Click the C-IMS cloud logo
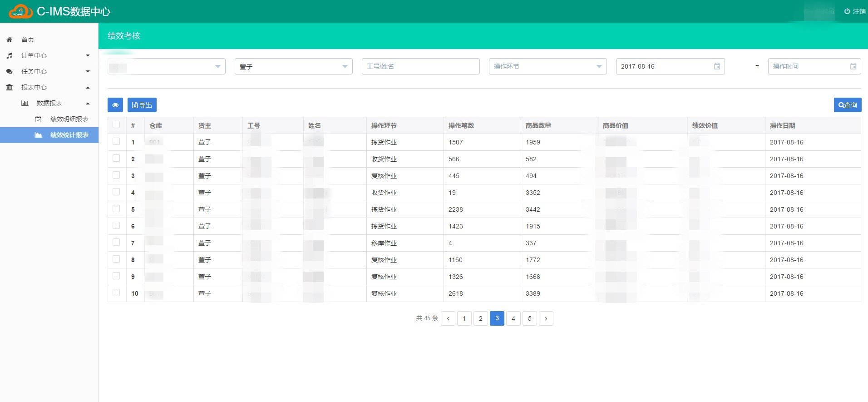868x402 pixels. click(21, 11)
